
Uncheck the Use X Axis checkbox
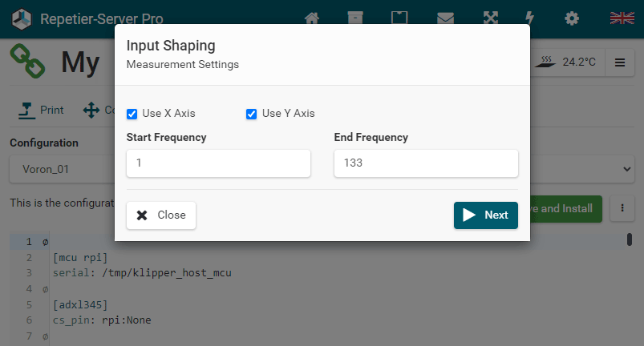coord(132,114)
